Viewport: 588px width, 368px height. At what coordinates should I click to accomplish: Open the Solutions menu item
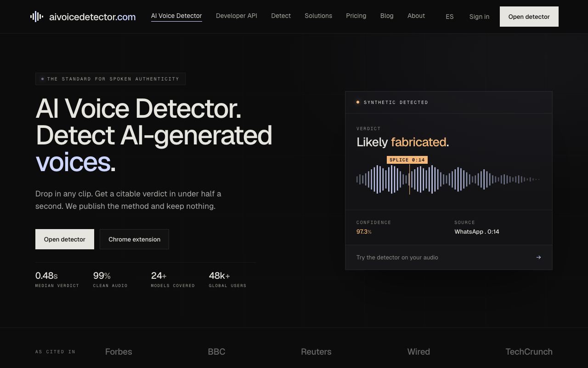coord(318,16)
